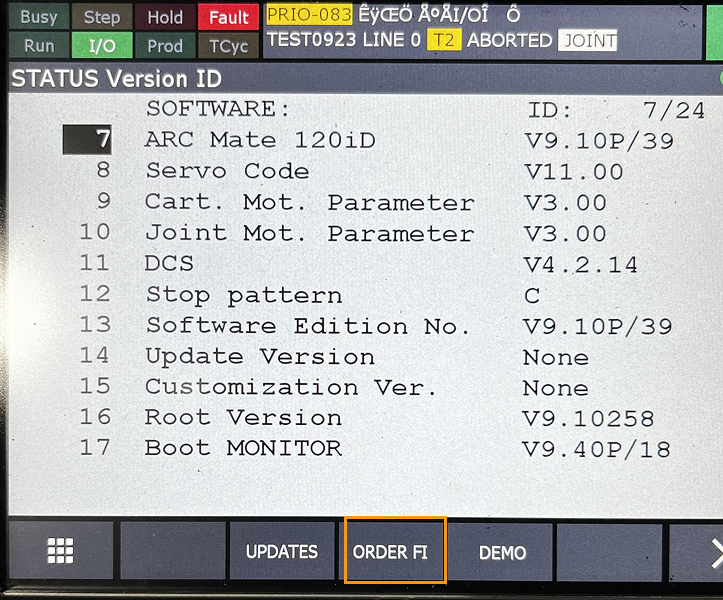Tap the V4.2.14 DCS version value
723x600 pixels.
(x=581, y=265)
